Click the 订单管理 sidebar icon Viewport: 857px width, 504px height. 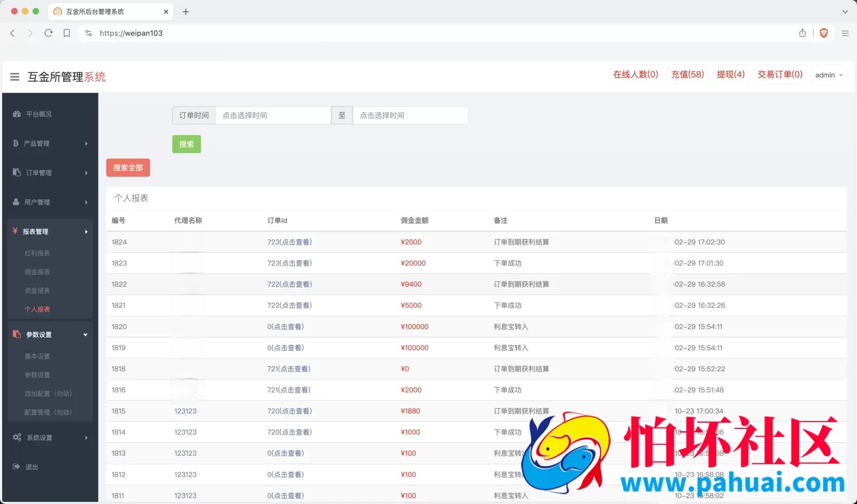(x=17, y=172)
